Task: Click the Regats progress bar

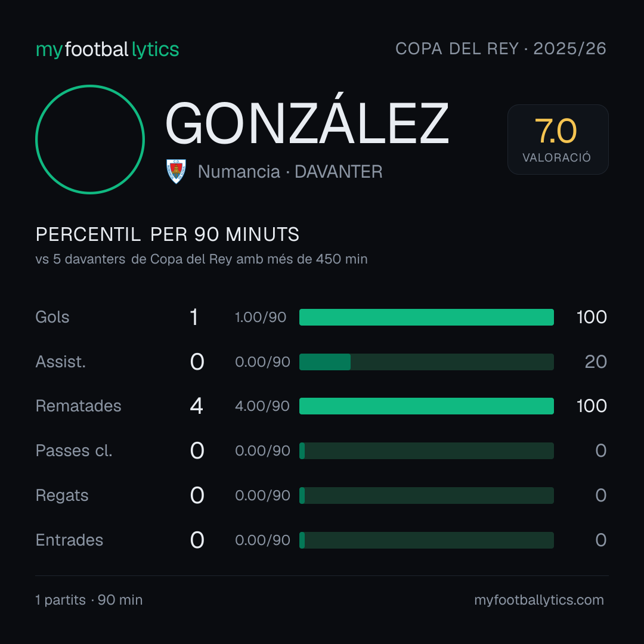Action: pyautogui.click(x=426, y=496)
